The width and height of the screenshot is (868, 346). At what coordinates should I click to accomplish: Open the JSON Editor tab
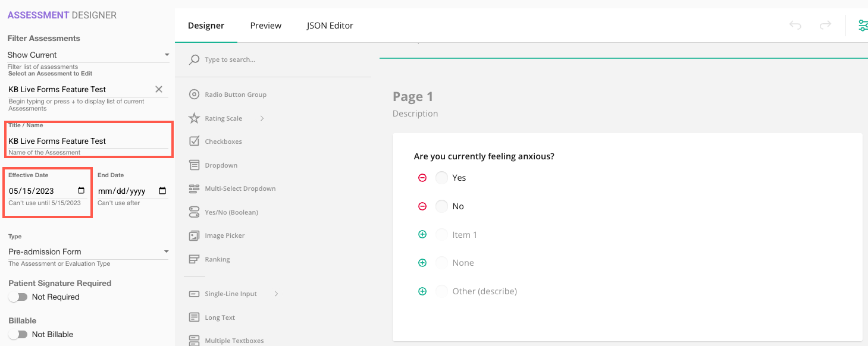[x=330, y=26]
